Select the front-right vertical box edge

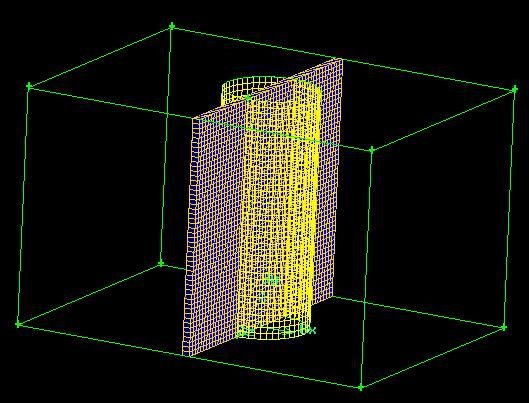click(366, 268)
